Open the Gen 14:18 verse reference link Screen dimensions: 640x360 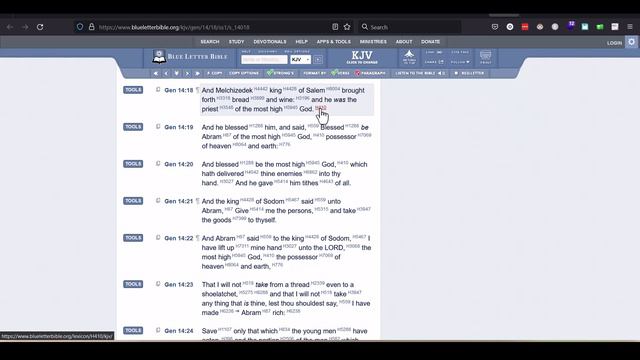(178, 90)
